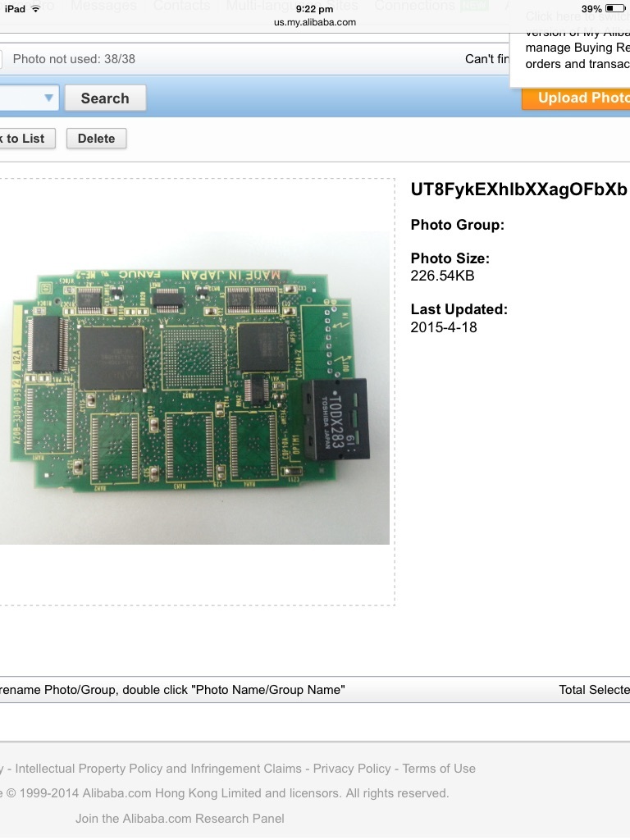
Task: Click the 'Photo Size:' label
Action: (x=450, y=258)
